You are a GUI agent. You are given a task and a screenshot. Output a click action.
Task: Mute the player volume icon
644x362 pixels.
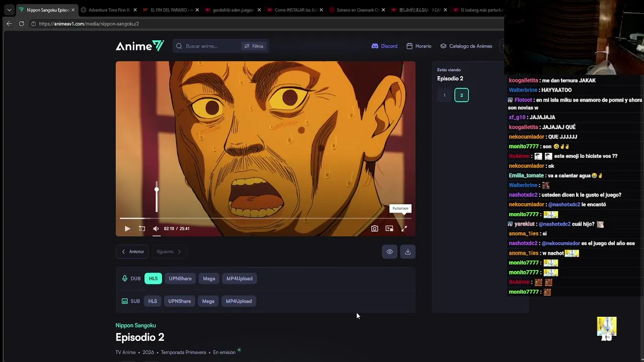pos(156,229)
